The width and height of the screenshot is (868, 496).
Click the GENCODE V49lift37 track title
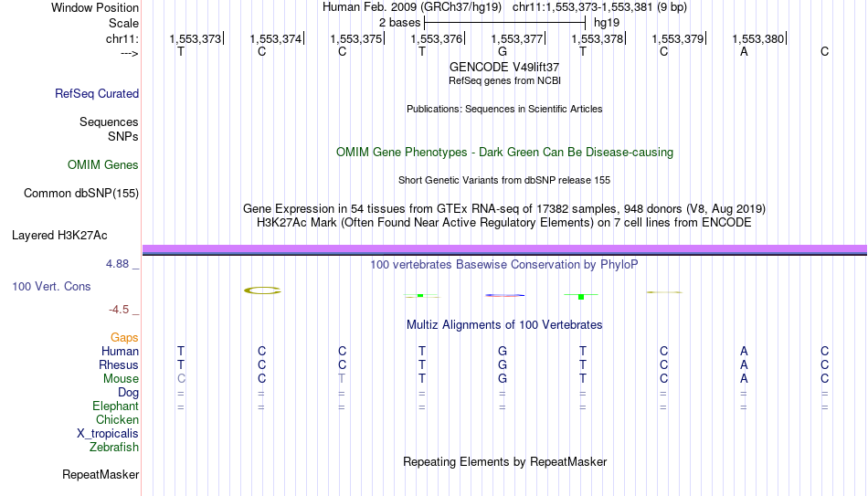504,67
